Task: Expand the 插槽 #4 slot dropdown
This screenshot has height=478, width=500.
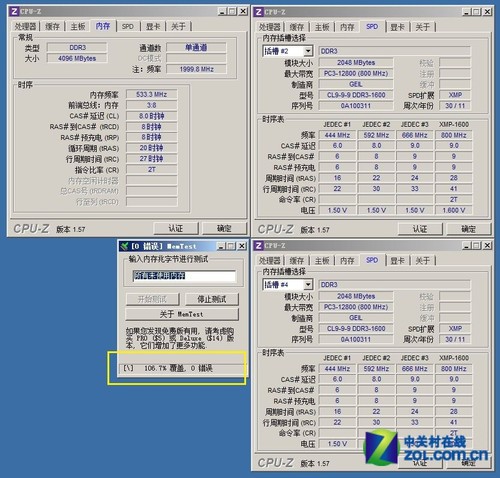Action: [x=308, y=285]
